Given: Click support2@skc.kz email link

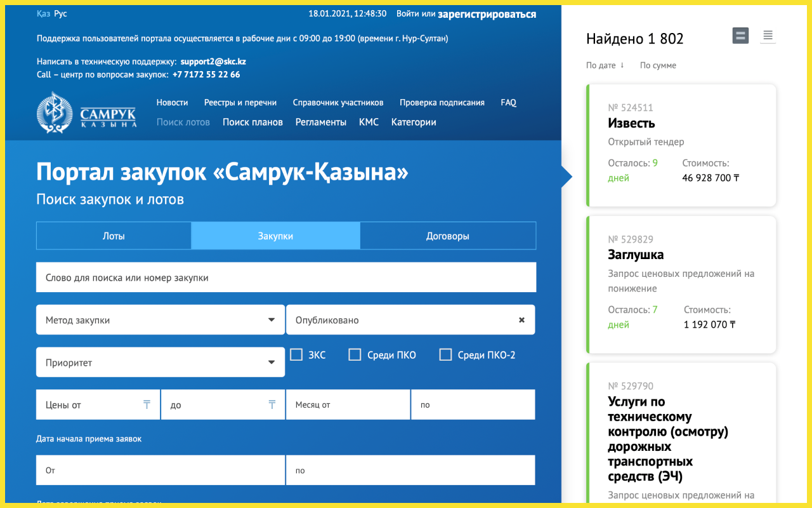Looking at the screenshot, I should point(213,62).
